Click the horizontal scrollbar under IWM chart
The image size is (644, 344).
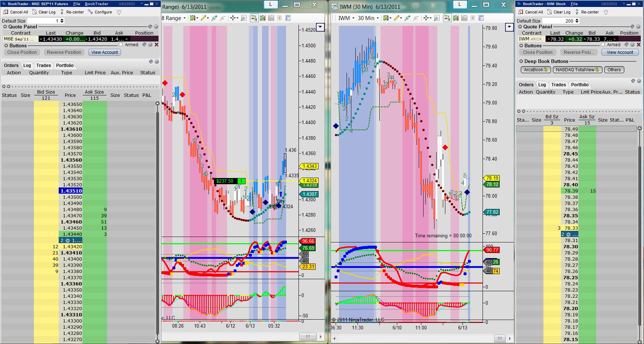click(500, 339)
